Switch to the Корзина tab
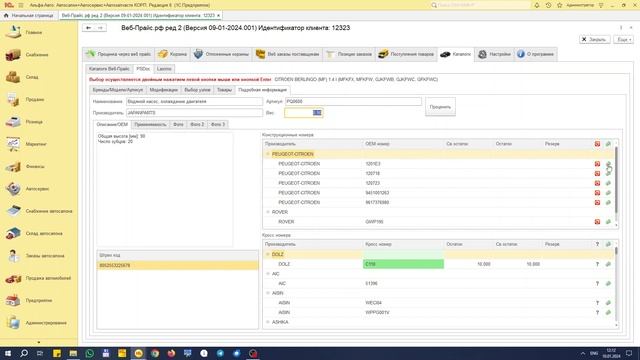640x360 pixels. tap(172, 54)
